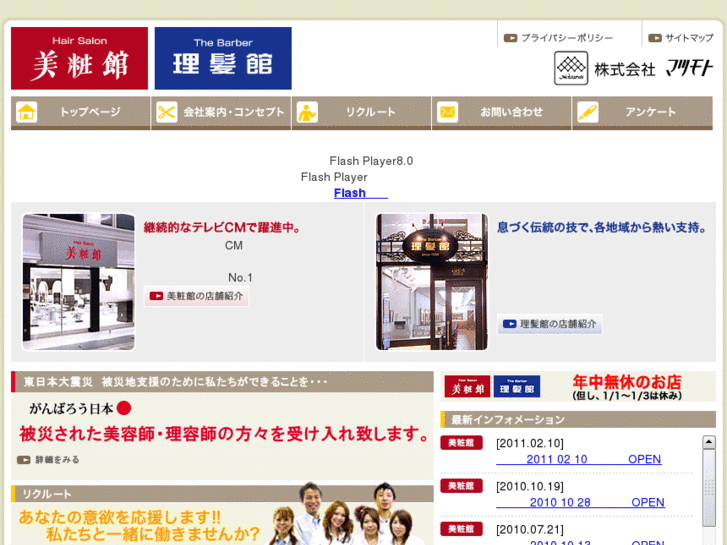Open the 2010 10 28 OPEN news link
This screenshot has width=727, height=545.
pyautogui.click(x=580, y=502)
